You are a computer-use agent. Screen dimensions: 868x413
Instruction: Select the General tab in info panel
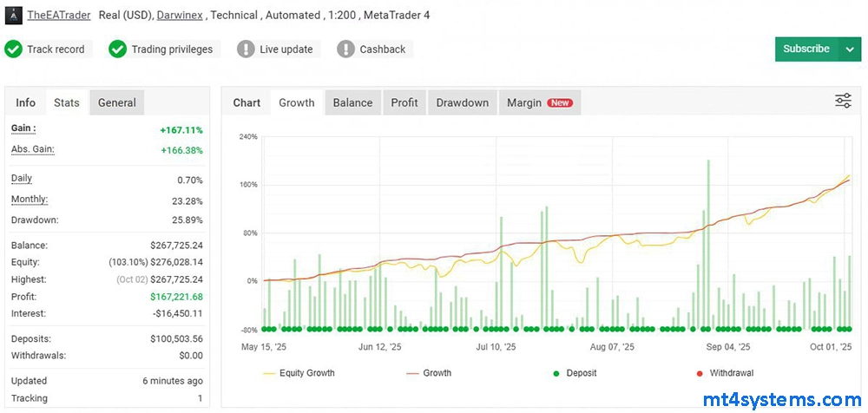coord(116,102)
